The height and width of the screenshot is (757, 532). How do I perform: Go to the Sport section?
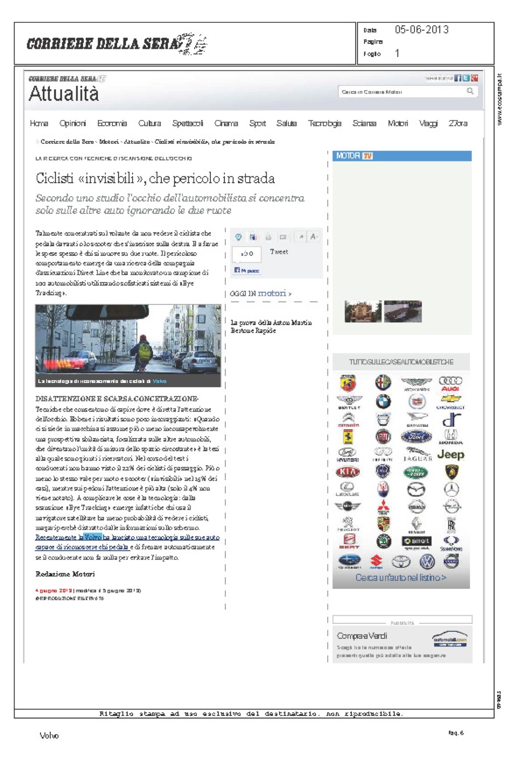tap(257, 123)
